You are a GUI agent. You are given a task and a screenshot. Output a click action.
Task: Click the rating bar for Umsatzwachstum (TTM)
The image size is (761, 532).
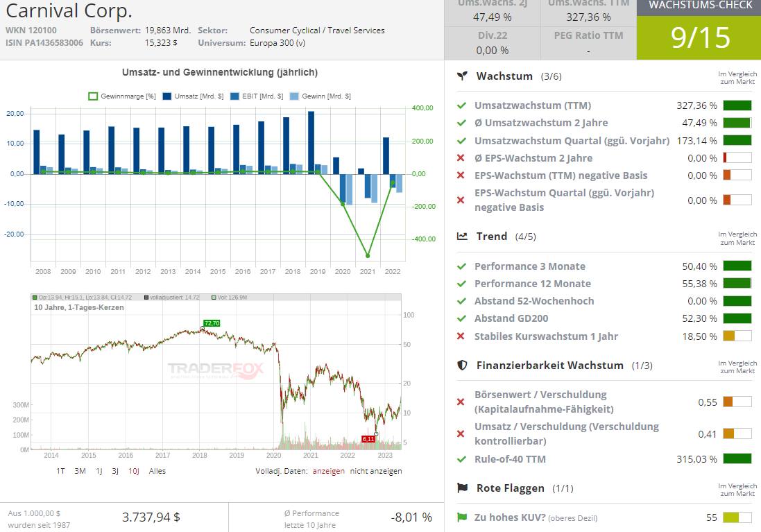tap(737, 105)
